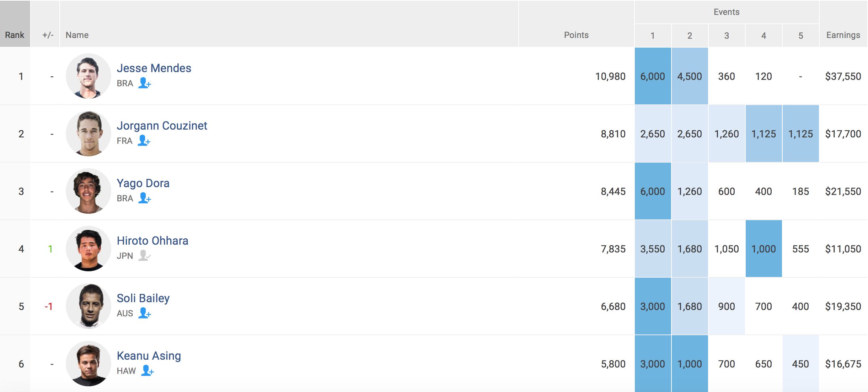Select Hiroto Ohhara's 1,000 highlighted event cell
This screenshot has width=868, height=392.
pyautogui.click(x=763, y=249)
